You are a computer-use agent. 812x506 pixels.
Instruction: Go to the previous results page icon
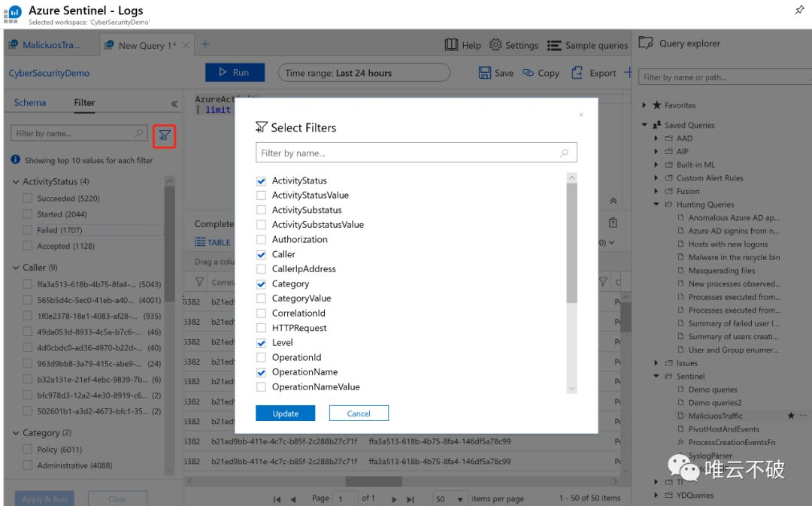pos(293,499)
